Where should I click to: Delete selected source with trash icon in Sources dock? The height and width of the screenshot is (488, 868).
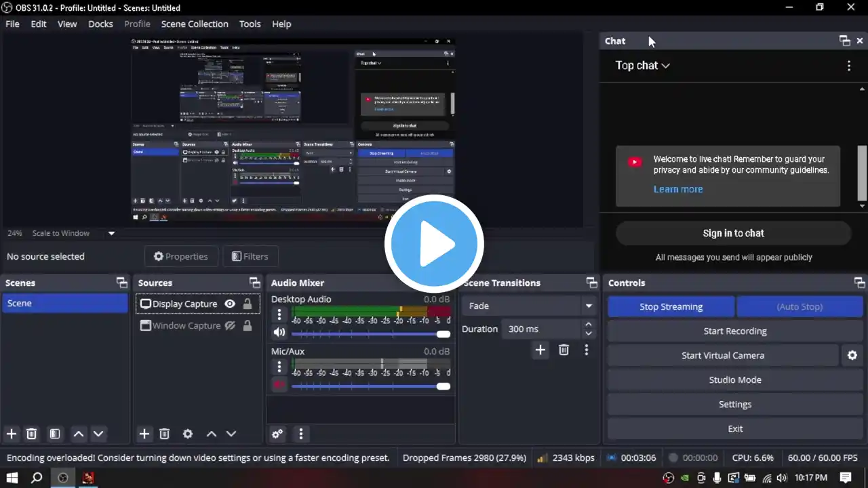164,434
